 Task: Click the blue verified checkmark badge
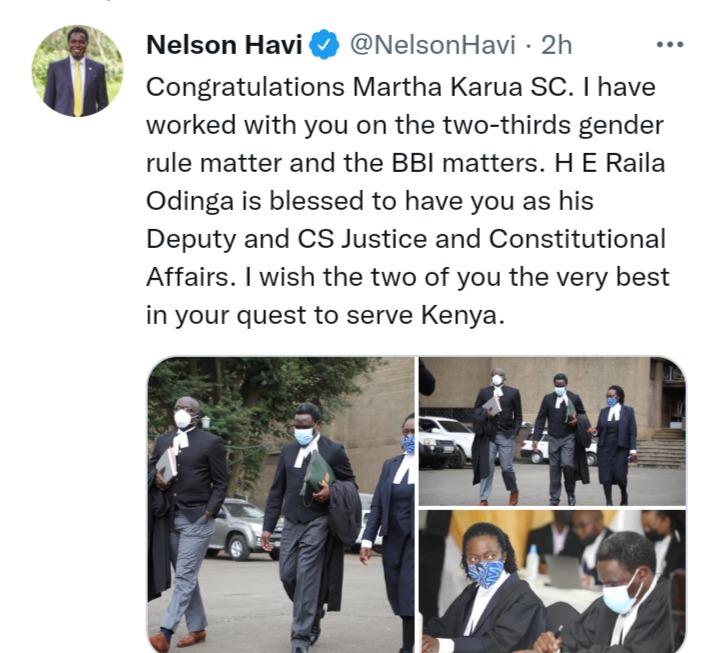(x=324, y=45)
